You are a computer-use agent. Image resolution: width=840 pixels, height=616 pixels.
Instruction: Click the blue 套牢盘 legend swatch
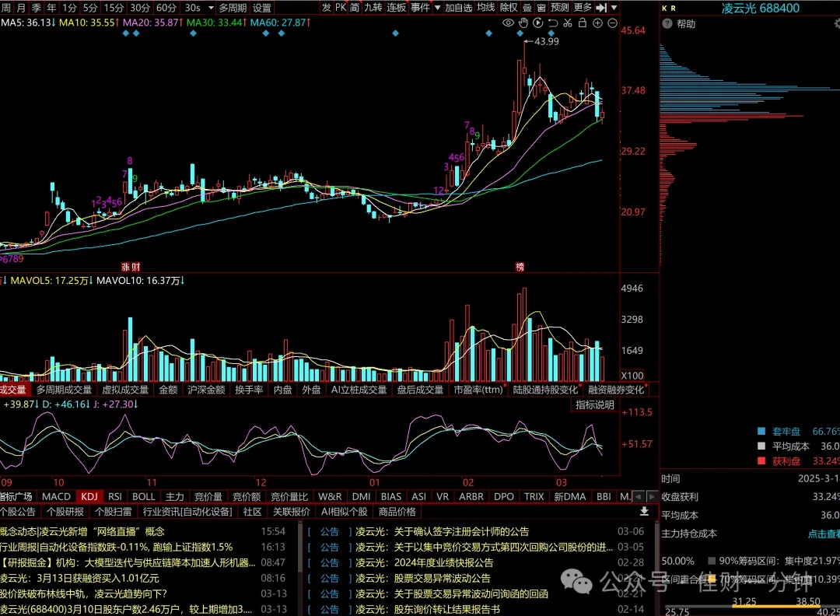pos(761,431)
